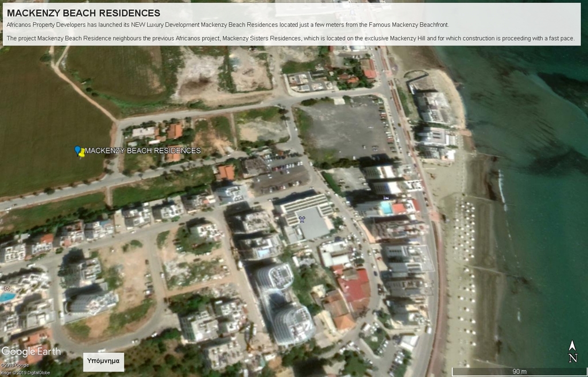Click the hotel bed icon near the pool

pos(387,197)
